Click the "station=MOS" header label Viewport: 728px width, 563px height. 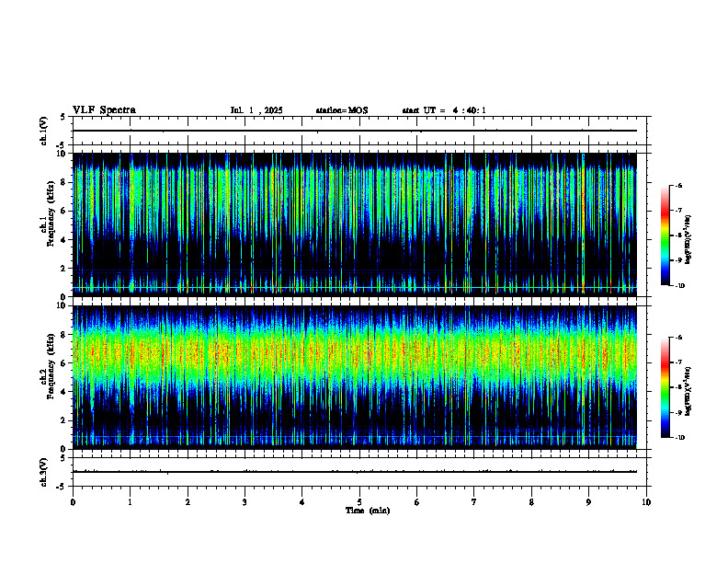click(x=342, y=110)
